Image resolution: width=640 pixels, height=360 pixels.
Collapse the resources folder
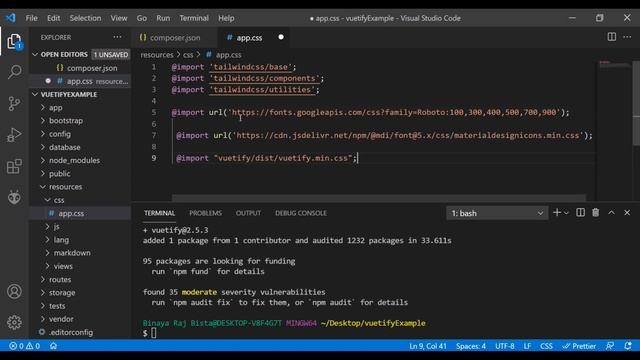[80, 187]
